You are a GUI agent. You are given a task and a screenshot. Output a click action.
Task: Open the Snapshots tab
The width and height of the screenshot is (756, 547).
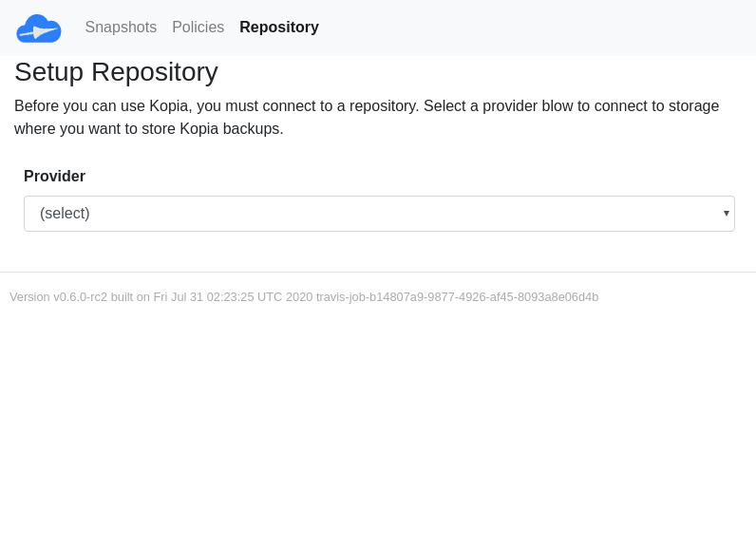[121, 27]
